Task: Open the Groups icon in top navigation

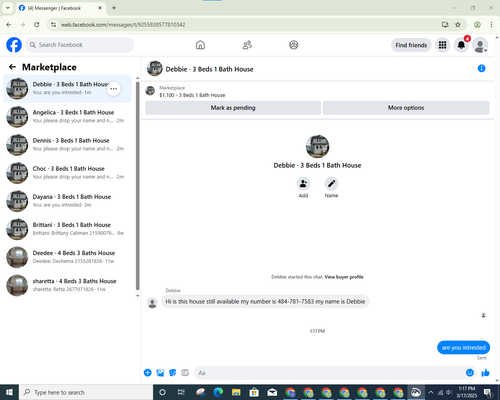Action: click(x=294, y=45)
